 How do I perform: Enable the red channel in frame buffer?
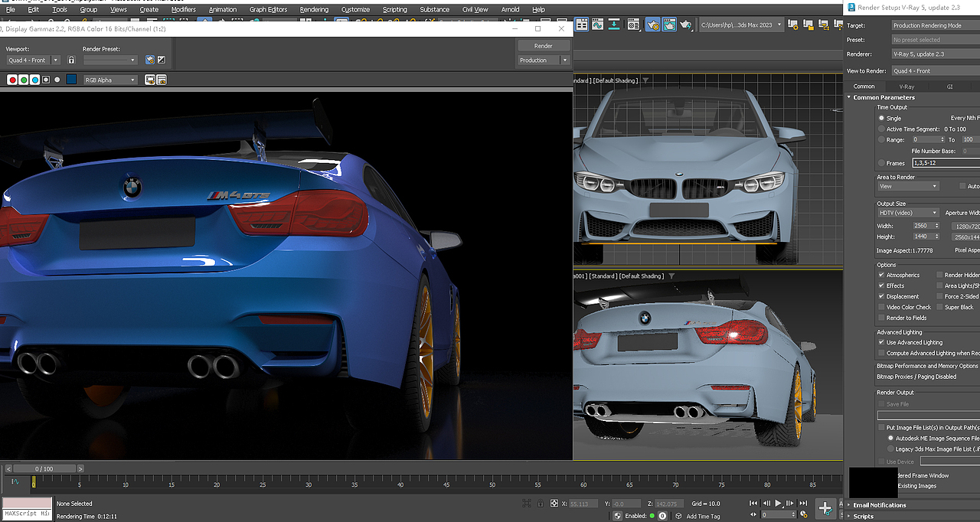[x=12, y=80]
